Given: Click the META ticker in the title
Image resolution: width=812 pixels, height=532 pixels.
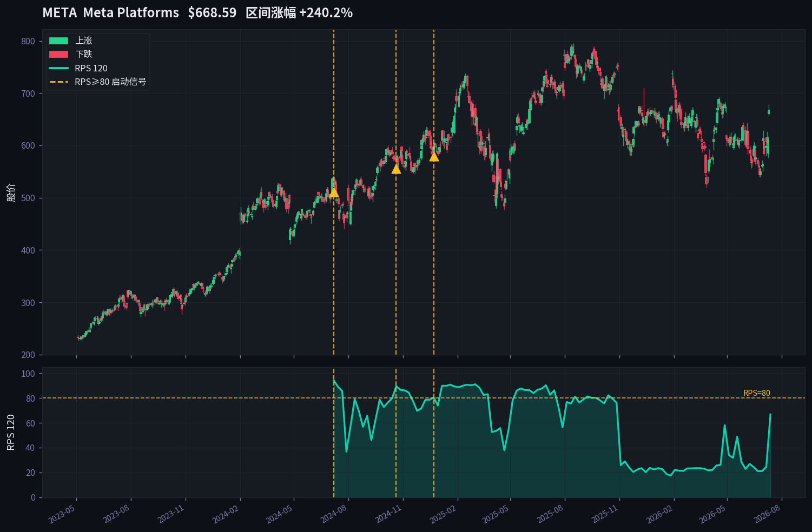Looking at the screenshot, I should [x=60, y=12].
